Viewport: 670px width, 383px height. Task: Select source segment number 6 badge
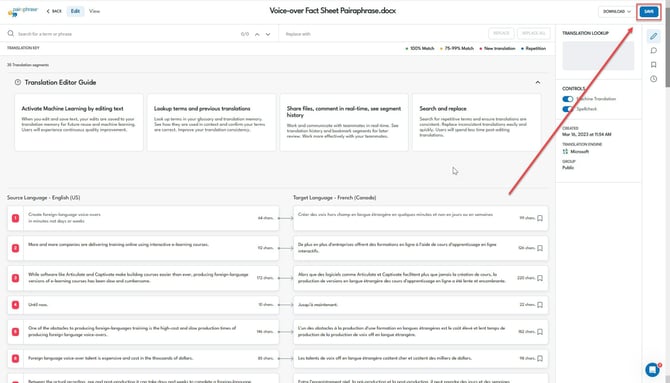15,359
